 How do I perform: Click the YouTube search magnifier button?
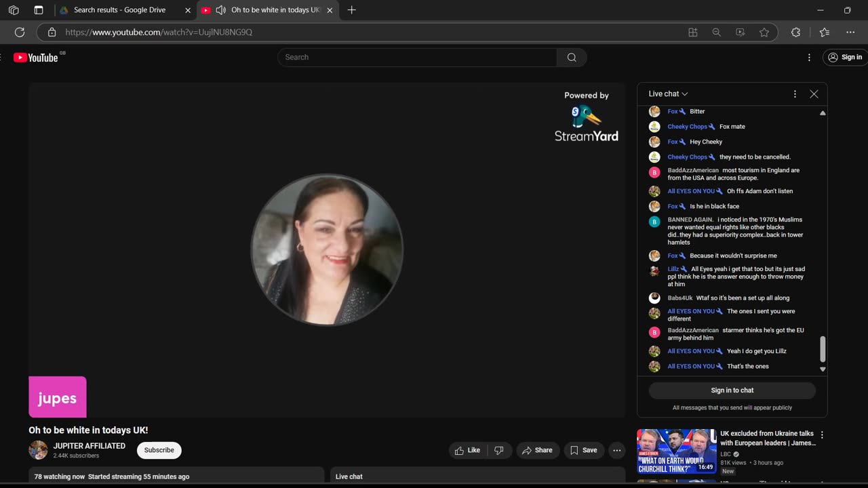572,58
